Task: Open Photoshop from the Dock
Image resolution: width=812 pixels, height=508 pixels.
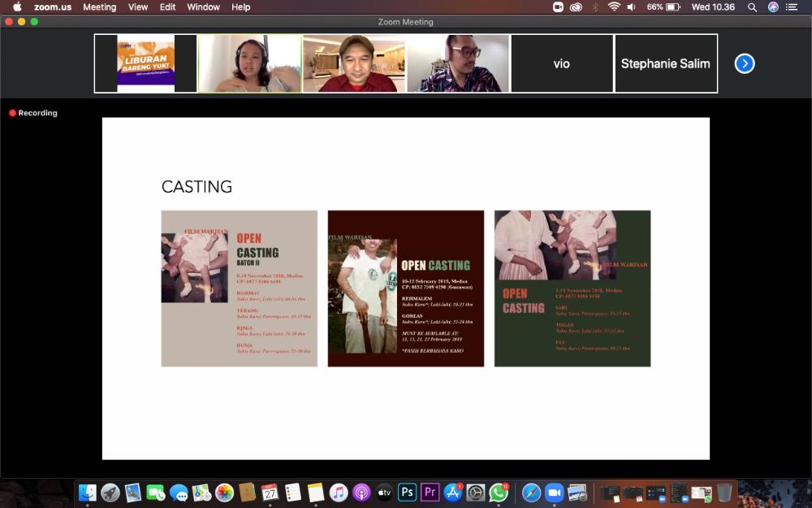Action: click(408, 493)
